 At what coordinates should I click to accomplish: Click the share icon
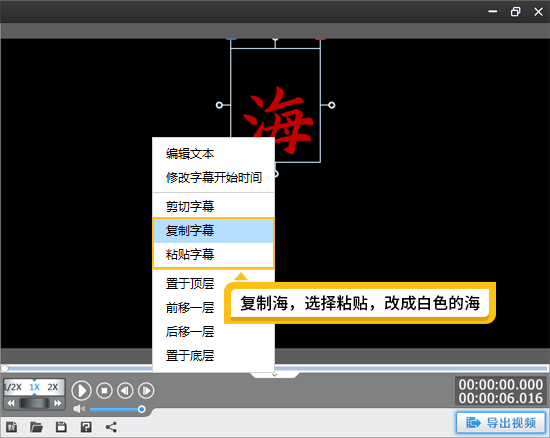tap(111, 427)
